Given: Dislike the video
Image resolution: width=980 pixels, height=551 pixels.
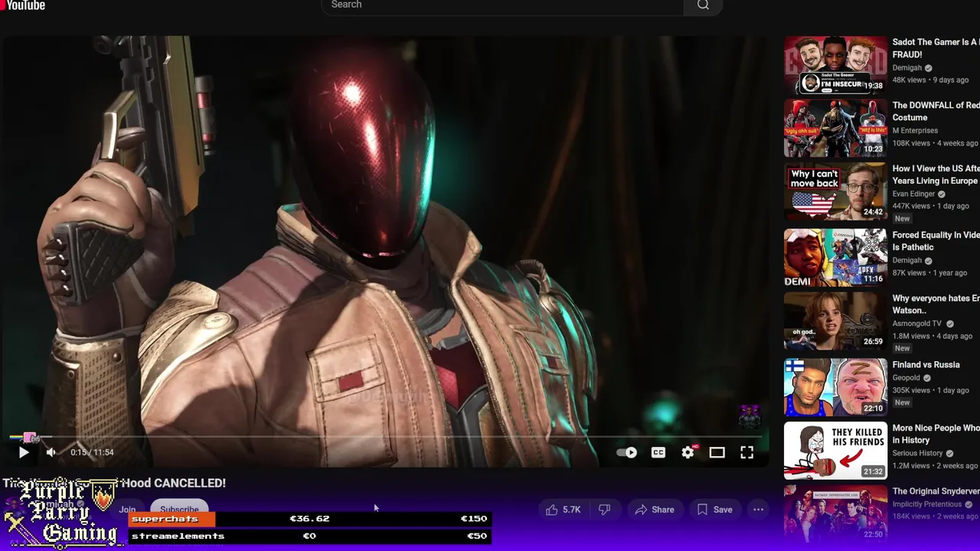Looking at the screenshot, I should coord(604,510).
